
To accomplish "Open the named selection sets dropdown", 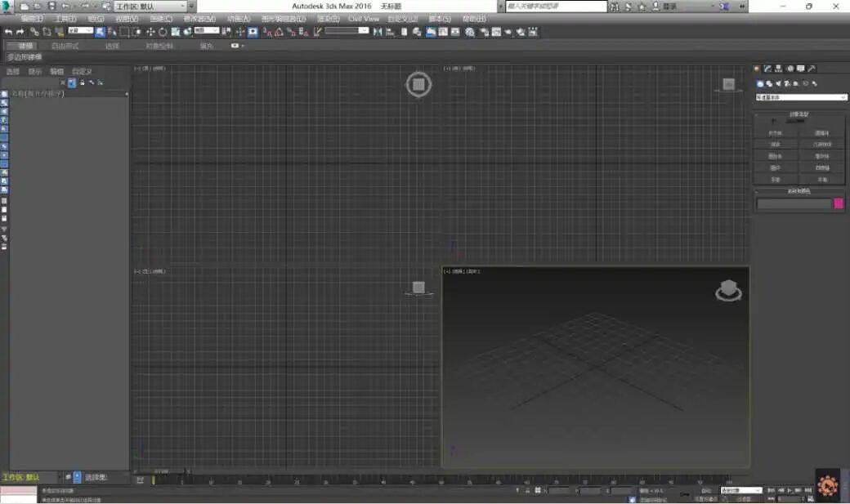I will coord(347,31).
